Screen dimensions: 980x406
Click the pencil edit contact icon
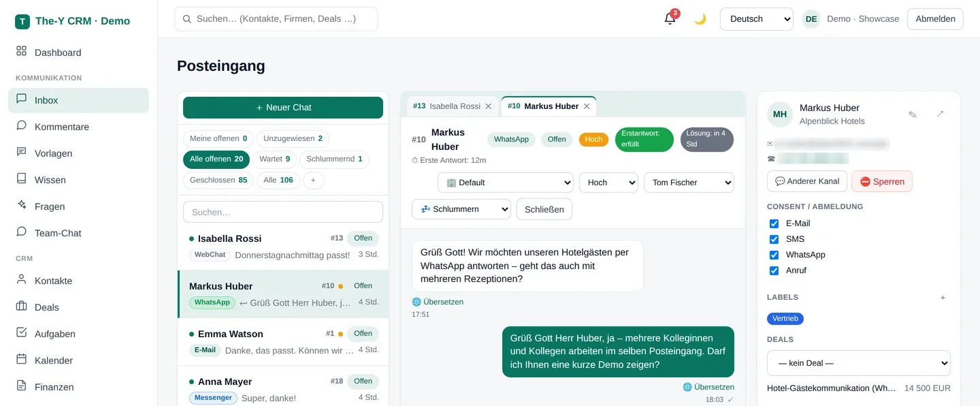pyautogui.click(x=913, y=114)
